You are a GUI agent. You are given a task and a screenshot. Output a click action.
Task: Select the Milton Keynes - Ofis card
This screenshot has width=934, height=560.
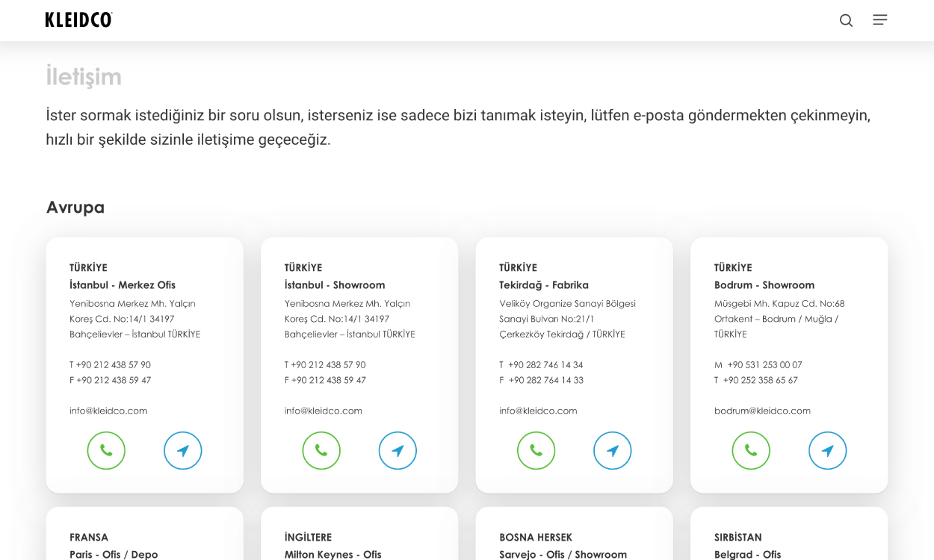click(x=333, y=554)
